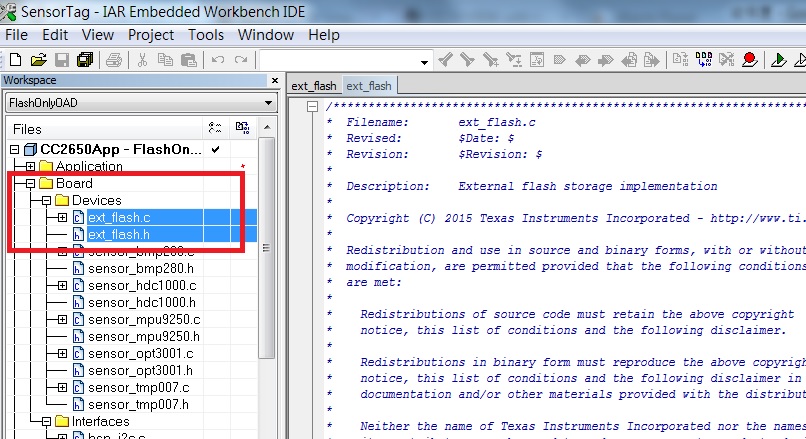Collapse the Devices folder
Screen dimensions: 806x439
pos(46,200)
